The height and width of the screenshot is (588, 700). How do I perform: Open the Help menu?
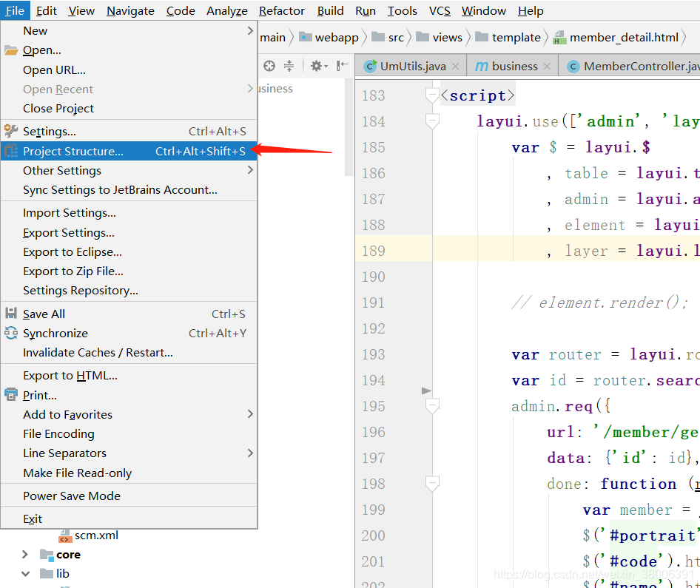pyautogui.click(x=531, y=10)
